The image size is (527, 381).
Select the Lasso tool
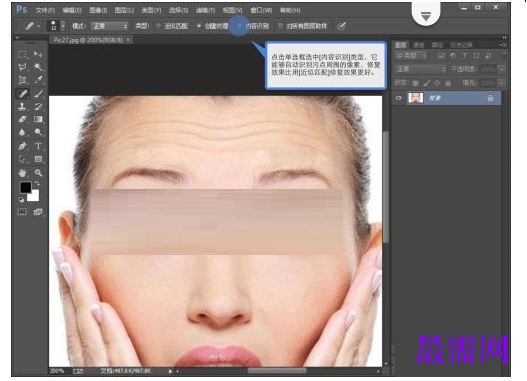click(x=23, y=67)
